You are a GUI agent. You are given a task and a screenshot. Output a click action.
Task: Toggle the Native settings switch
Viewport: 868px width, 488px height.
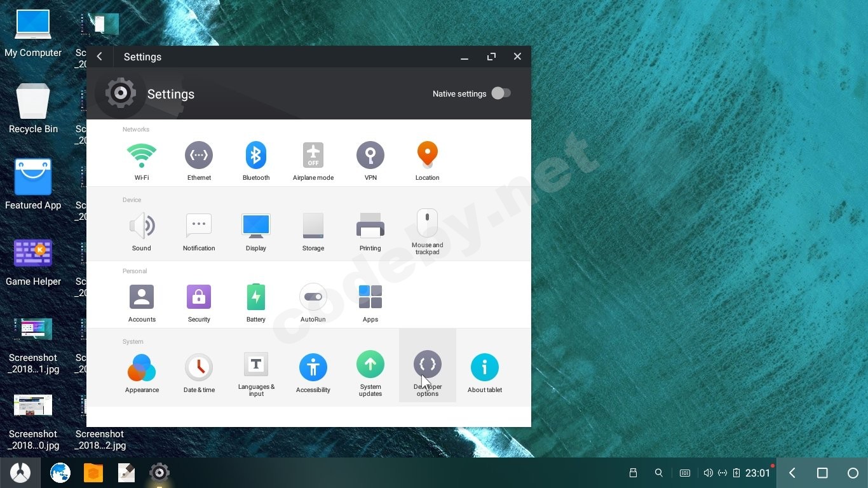point(501,93)
